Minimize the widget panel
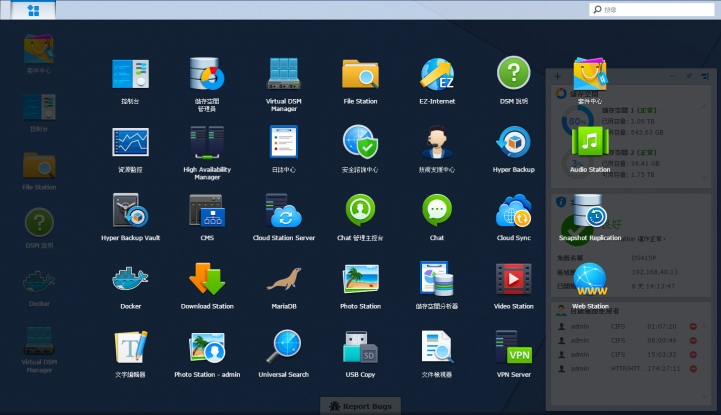 (x=673, y=76)
